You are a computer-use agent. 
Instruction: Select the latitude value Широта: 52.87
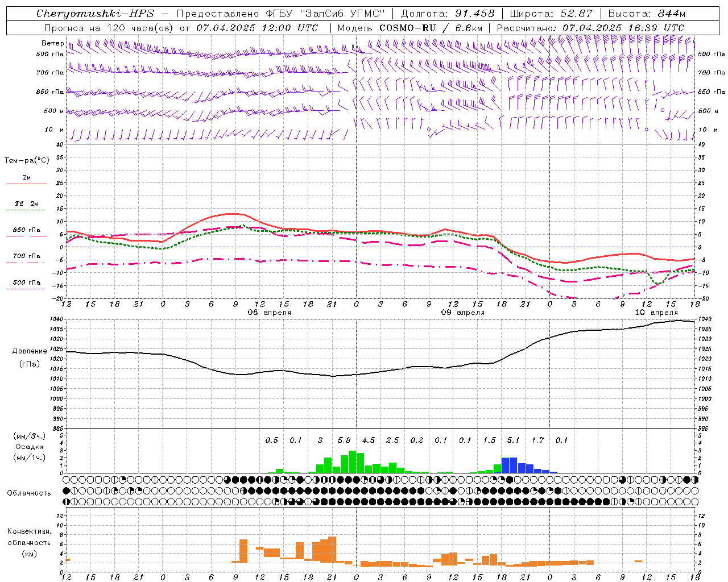point(551,14)
